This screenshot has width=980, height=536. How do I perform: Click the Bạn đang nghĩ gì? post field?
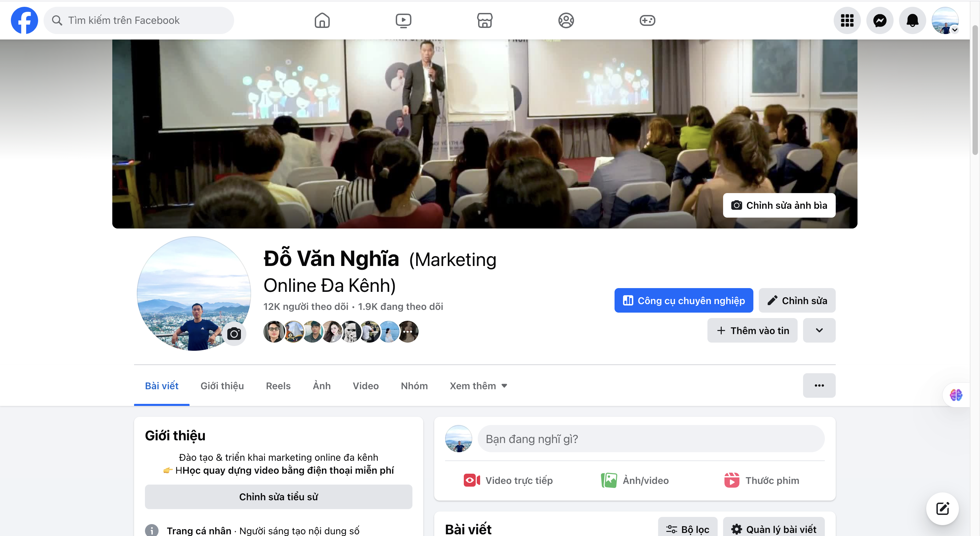click(651, 439)
